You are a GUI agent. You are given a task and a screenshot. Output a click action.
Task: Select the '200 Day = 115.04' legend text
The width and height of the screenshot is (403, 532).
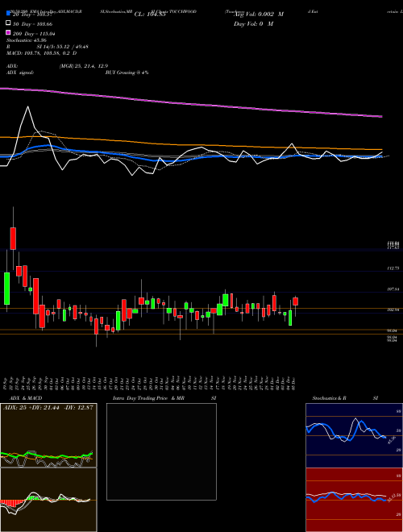tap(34, 34)
